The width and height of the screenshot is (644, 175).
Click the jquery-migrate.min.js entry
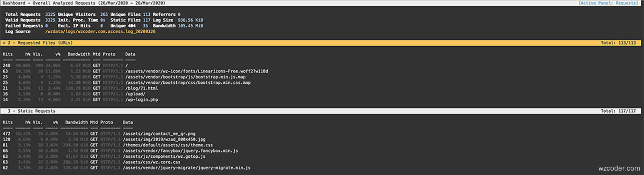(x=186, y=167)
